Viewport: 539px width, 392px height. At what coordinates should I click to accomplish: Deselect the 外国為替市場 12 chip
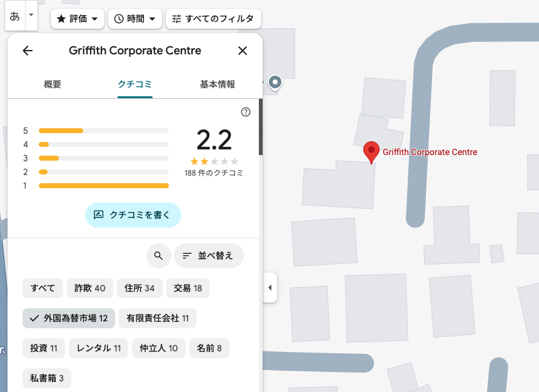[x=69, y=318]
